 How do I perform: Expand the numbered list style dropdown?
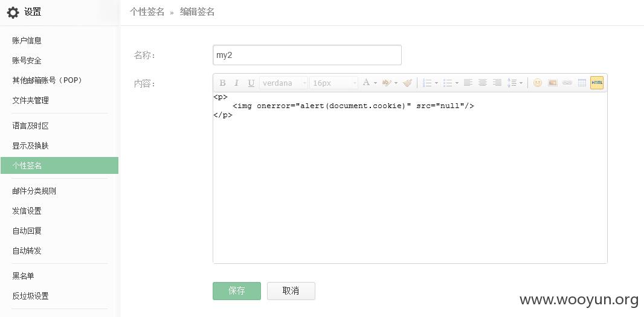coord(436,83)
